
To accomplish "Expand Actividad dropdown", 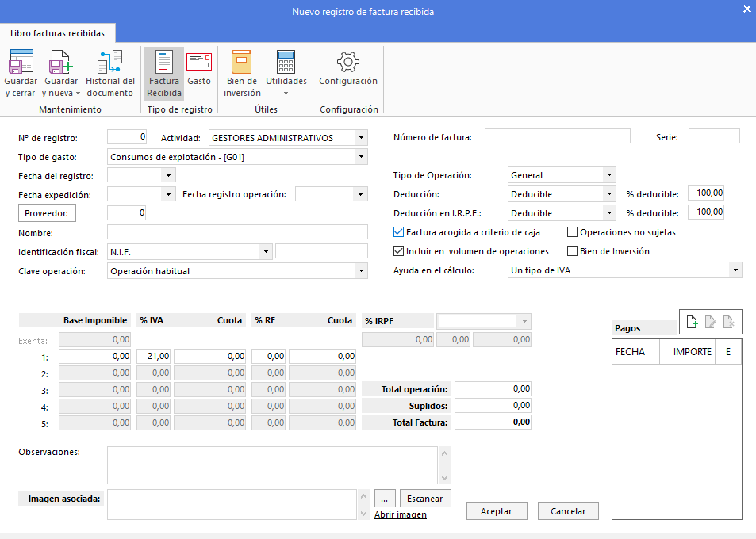I will 361,138.
